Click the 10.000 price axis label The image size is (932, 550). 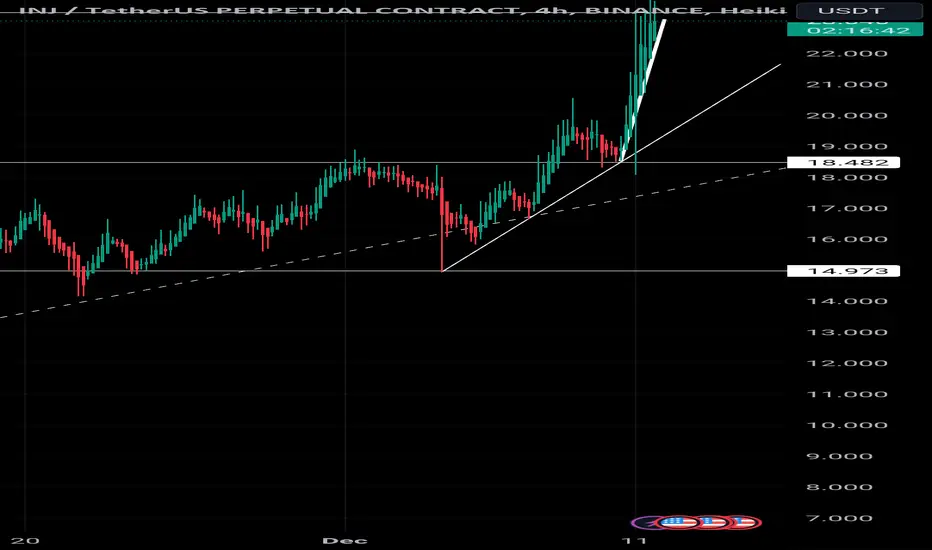[846, 425]
